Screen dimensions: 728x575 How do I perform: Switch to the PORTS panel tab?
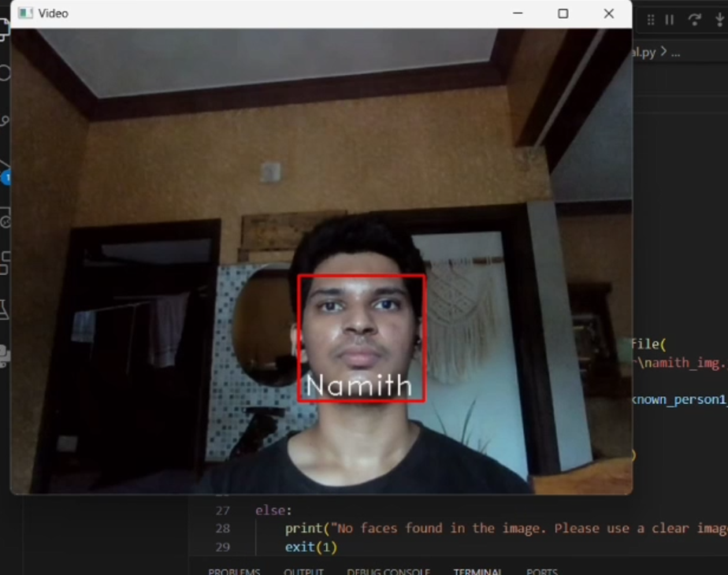tap(541, 571)
